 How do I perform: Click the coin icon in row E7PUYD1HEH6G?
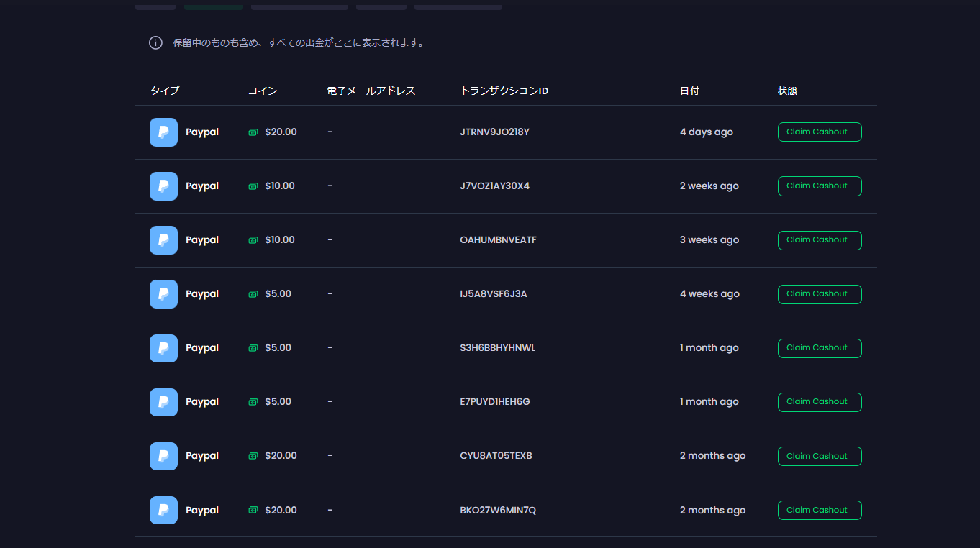253,402
